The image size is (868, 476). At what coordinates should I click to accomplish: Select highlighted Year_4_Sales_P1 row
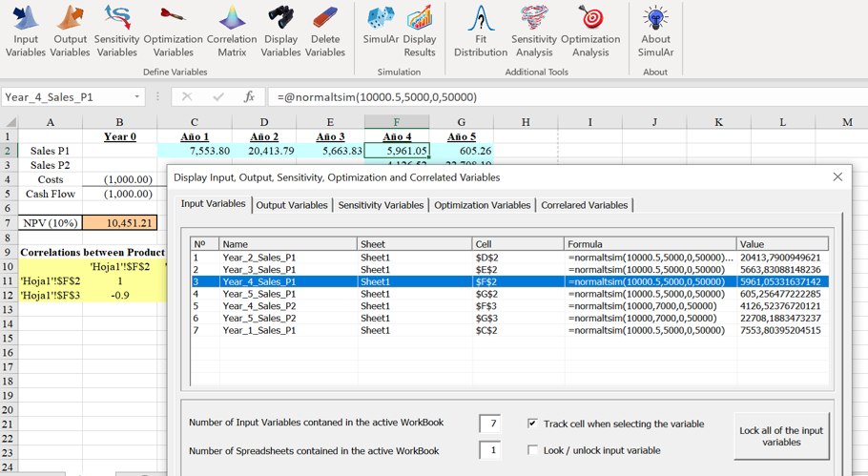(510, 281)
